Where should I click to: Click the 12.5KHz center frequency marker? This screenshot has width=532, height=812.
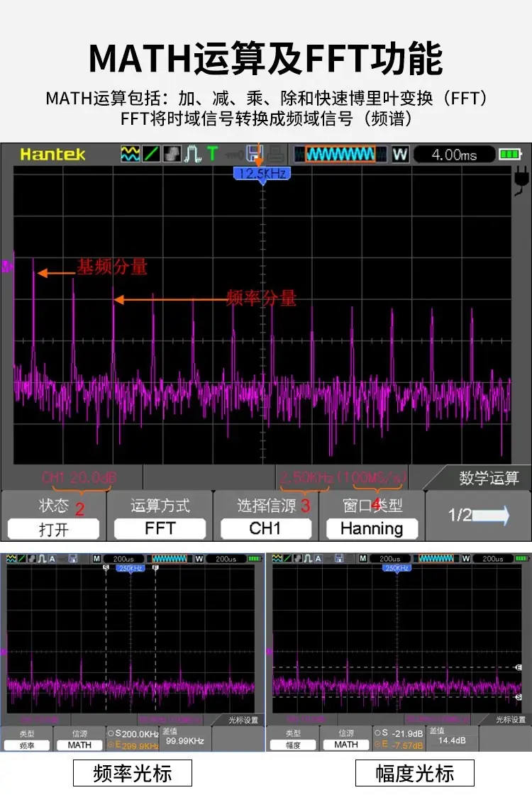[x=262, y=174]
